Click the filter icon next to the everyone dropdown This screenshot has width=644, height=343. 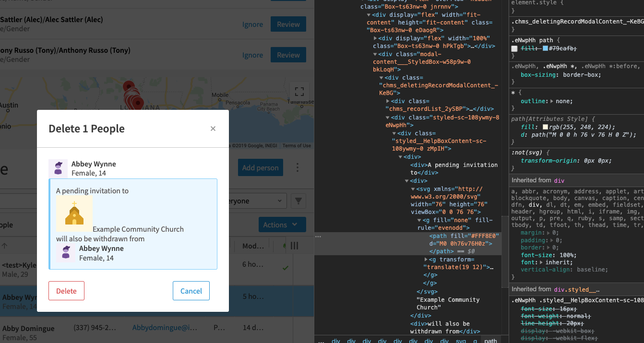[x=298, y=201]
